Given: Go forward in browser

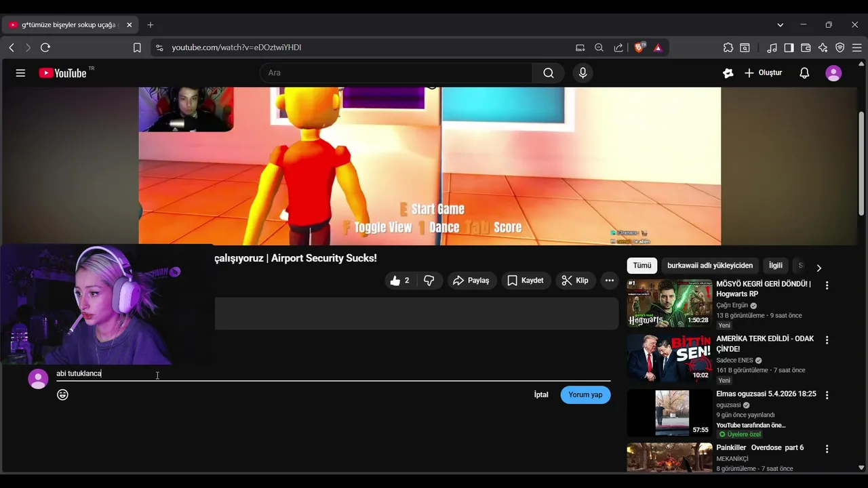Looking at the screenshot, I should point(28,47).
